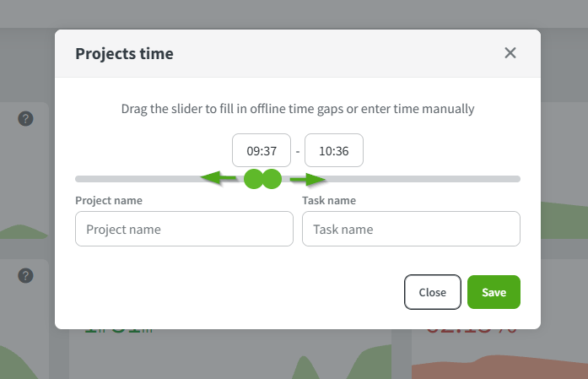
Task: Close the Projects time dialog with the X icon
Action: pyautogui.click(x=510, y=53)
